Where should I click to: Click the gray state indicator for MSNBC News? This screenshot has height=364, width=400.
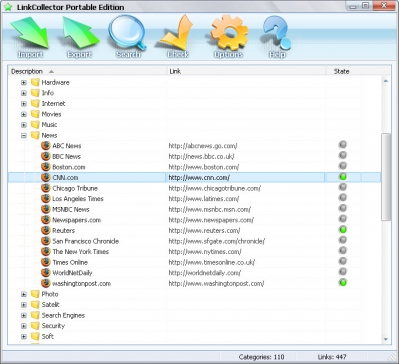(343, 208)
